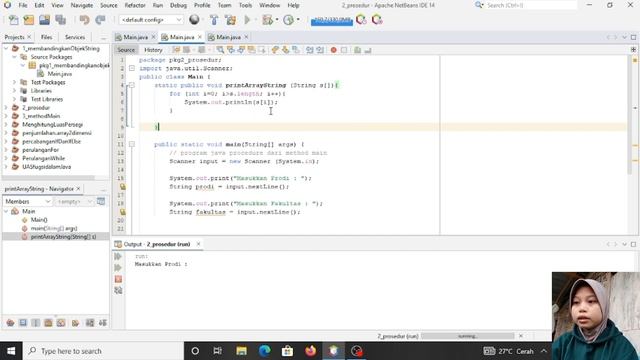Image resolution: width=640 pixels, height=360 pixels.
Task: Open the File menu
Action: click(x=23, y=5)
